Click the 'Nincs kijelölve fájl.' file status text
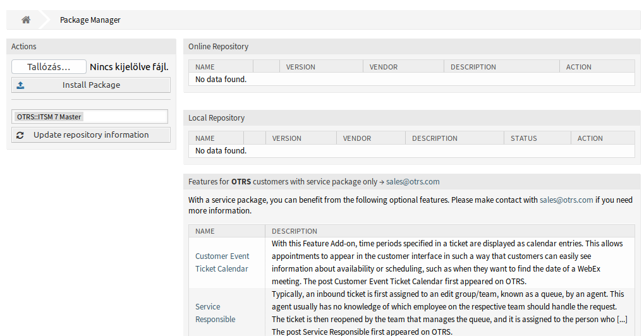Image resolution: width=644 pixels, height=336 pixels. pyautogui.click(x=129, y=67)
